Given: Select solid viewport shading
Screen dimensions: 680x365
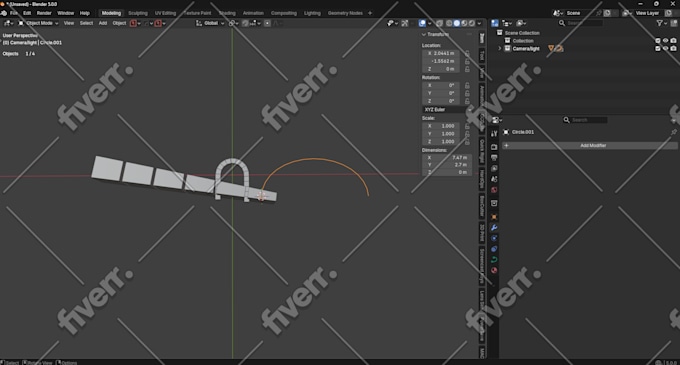Looking at the screenshot, I should (x=457, y=23).
